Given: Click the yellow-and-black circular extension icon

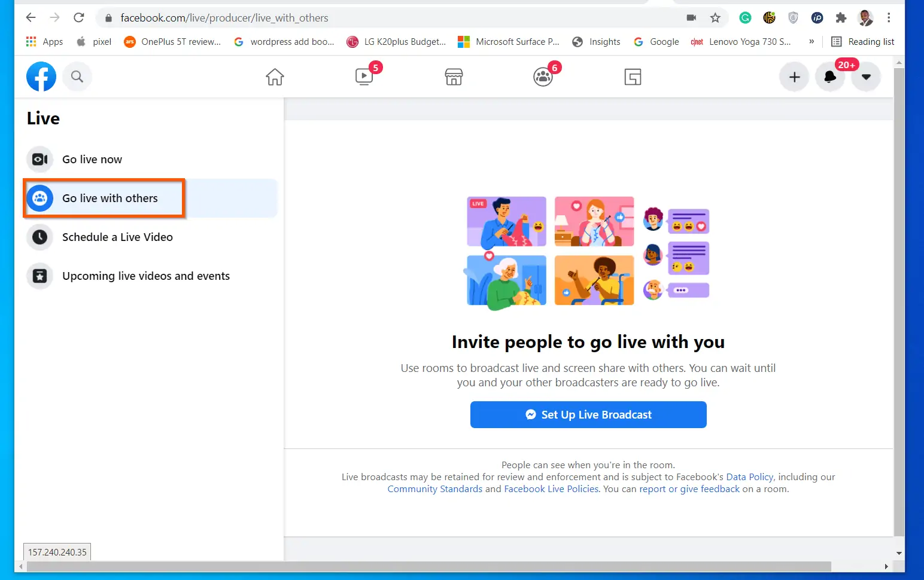Looking at the screenshot, I should pos(769,17).
